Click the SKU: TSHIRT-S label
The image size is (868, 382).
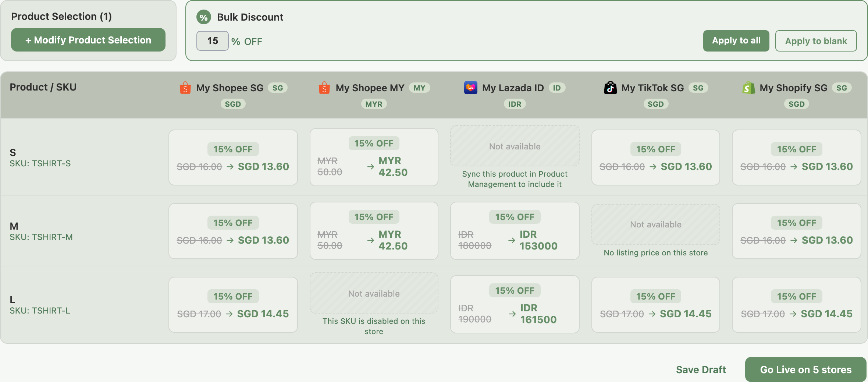[40, 163]
